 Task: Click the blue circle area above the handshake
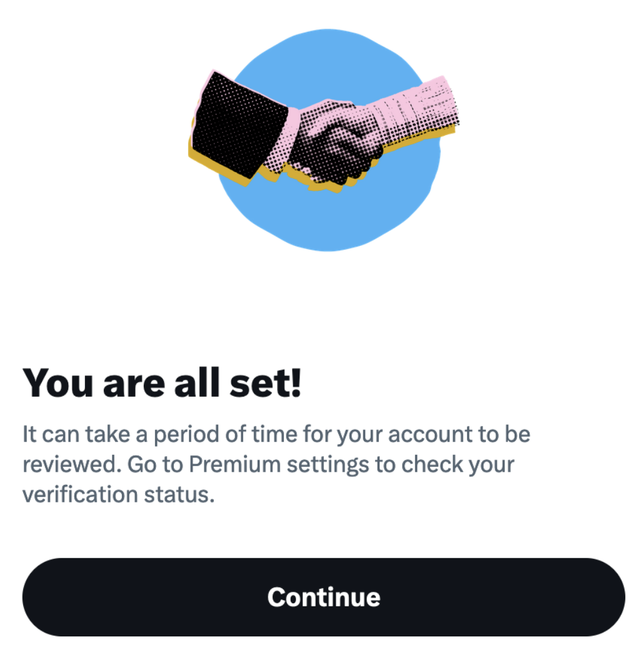pyautogui.click(x=329, y=63)
